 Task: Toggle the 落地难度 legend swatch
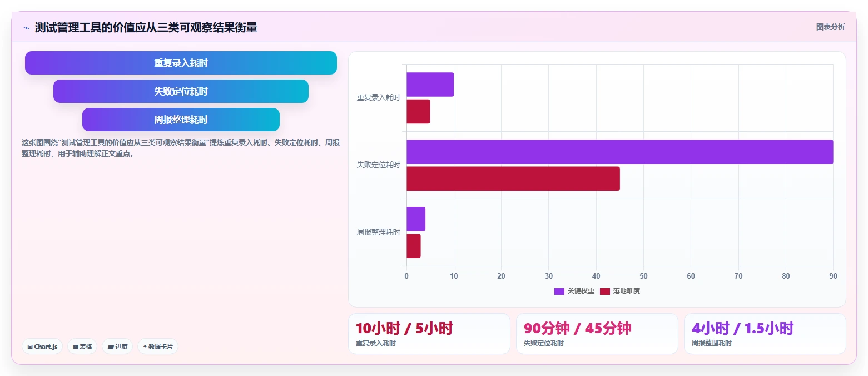[x=605, y=291]
